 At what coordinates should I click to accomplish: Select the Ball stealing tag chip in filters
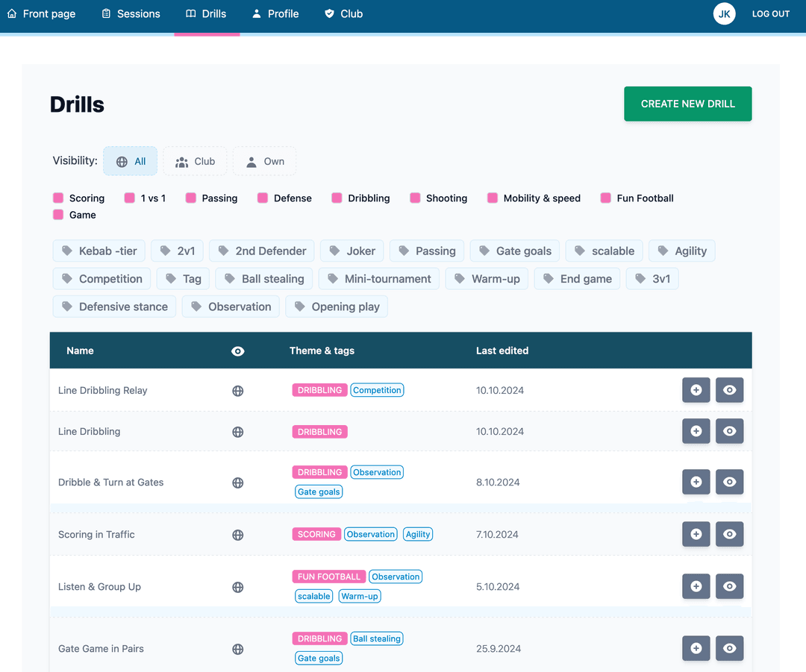pos(263,278)
